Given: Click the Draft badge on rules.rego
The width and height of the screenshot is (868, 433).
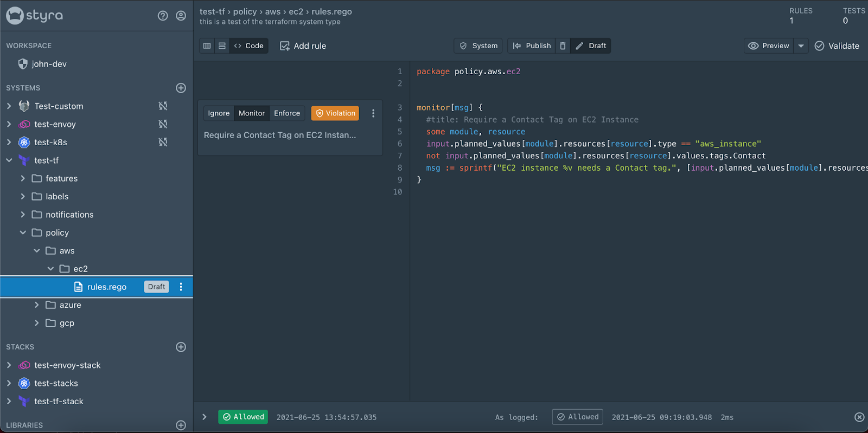Looking at the screenshot, I should (x=156, y=287).
